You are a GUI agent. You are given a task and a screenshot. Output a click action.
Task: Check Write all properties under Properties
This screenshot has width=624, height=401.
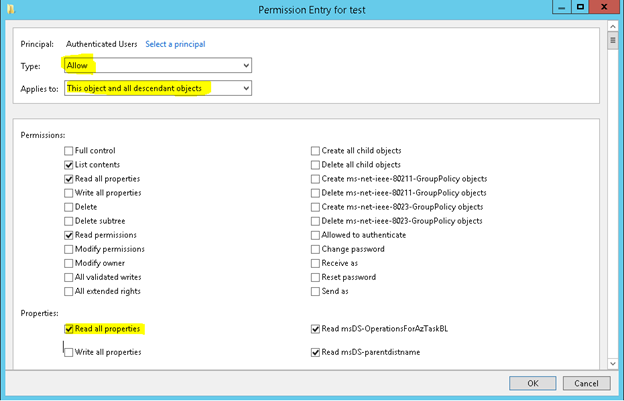[x=69, y=352]
